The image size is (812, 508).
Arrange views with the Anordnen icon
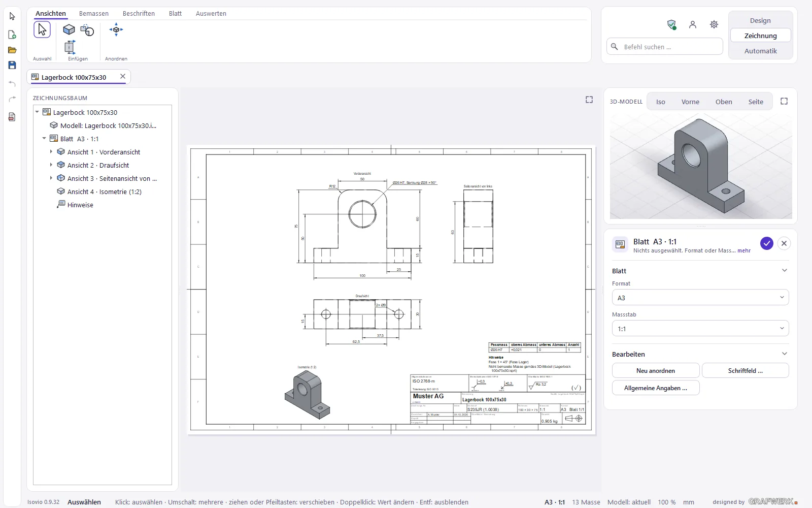[116, 29]
